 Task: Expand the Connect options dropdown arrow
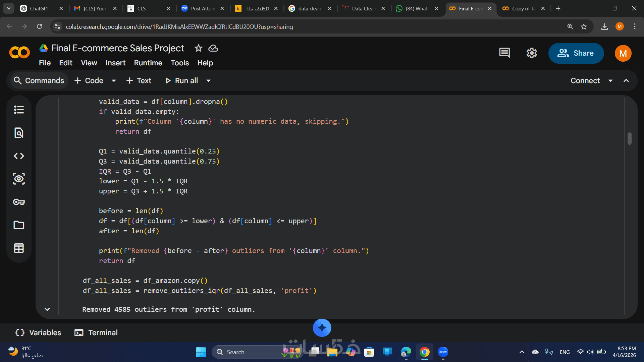tap(610, 81)
